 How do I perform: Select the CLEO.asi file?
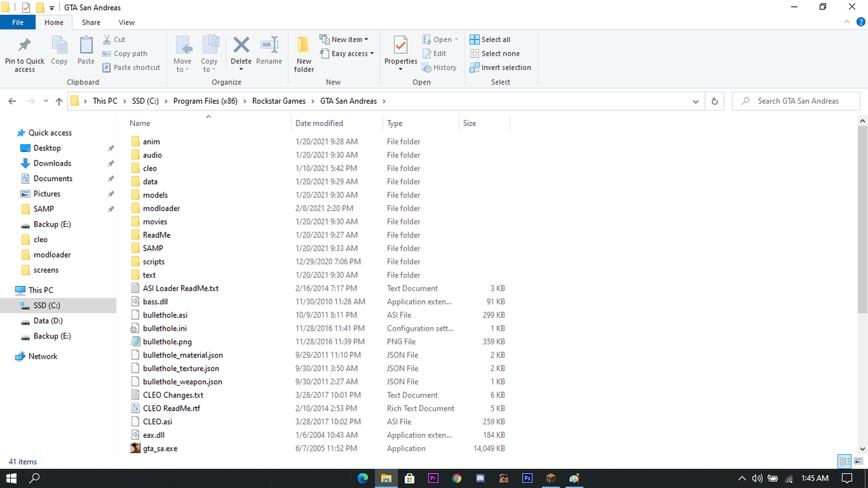(157, 422)
